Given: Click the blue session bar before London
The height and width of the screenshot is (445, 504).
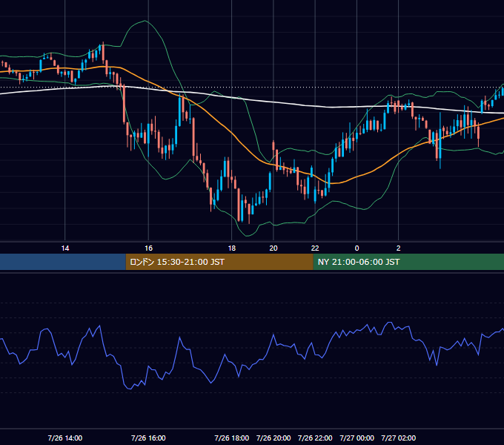Looking at the screenshot, I should [63, 262].
